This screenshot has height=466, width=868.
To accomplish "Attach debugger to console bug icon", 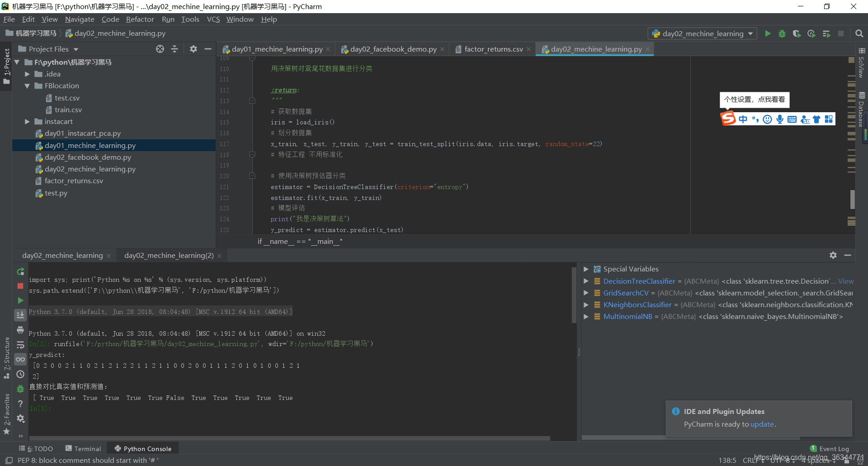I will click(x=20, y=389).
